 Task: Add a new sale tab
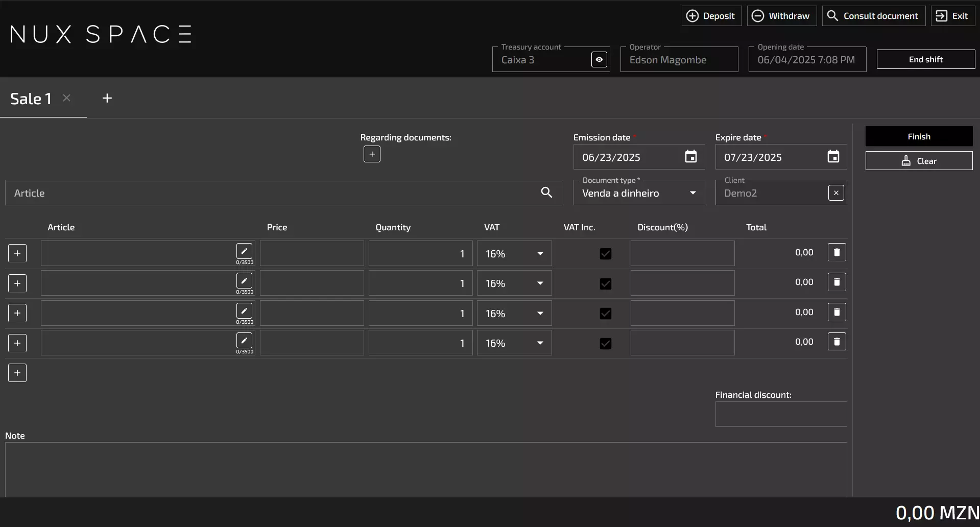[107, 98]
